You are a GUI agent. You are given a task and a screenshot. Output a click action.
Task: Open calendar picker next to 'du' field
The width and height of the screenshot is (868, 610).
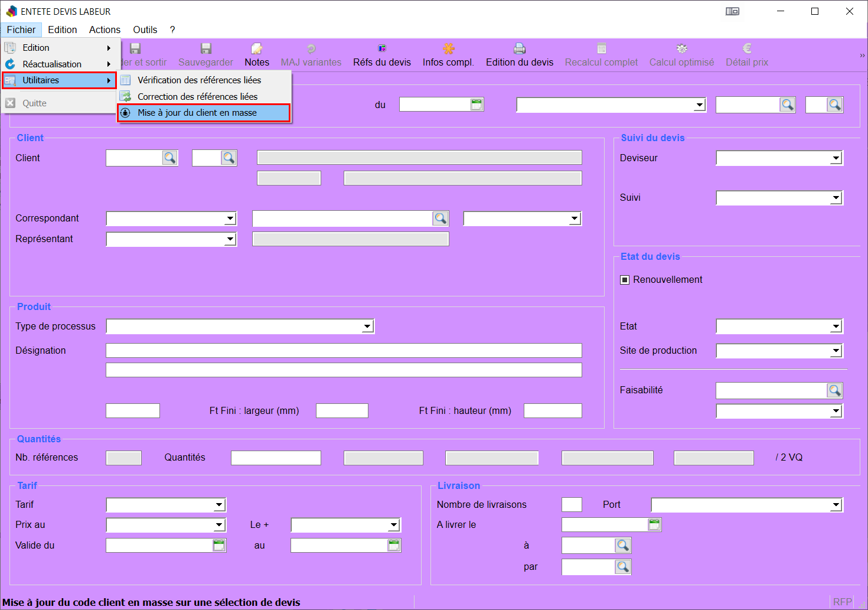(477, 105)
